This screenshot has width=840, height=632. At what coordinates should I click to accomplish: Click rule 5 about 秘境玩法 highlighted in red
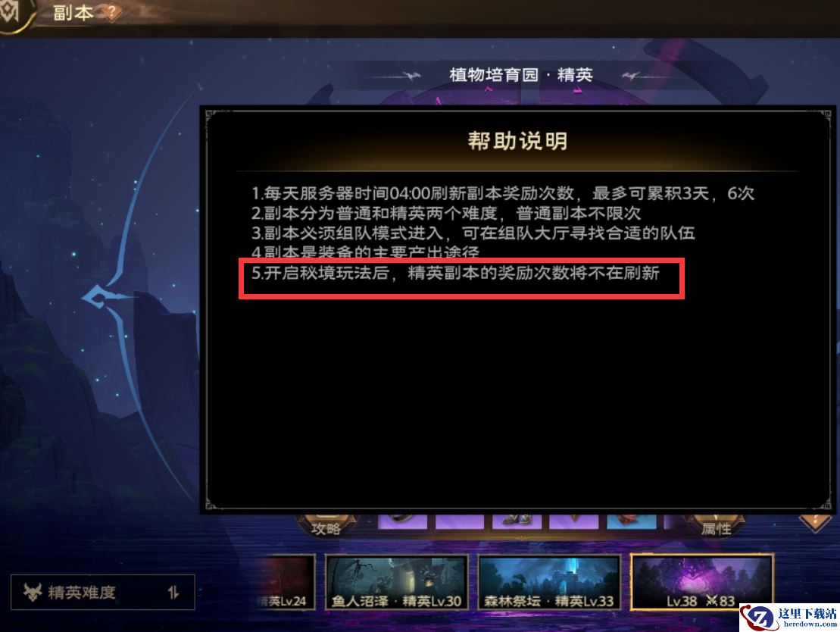(455, 274)
